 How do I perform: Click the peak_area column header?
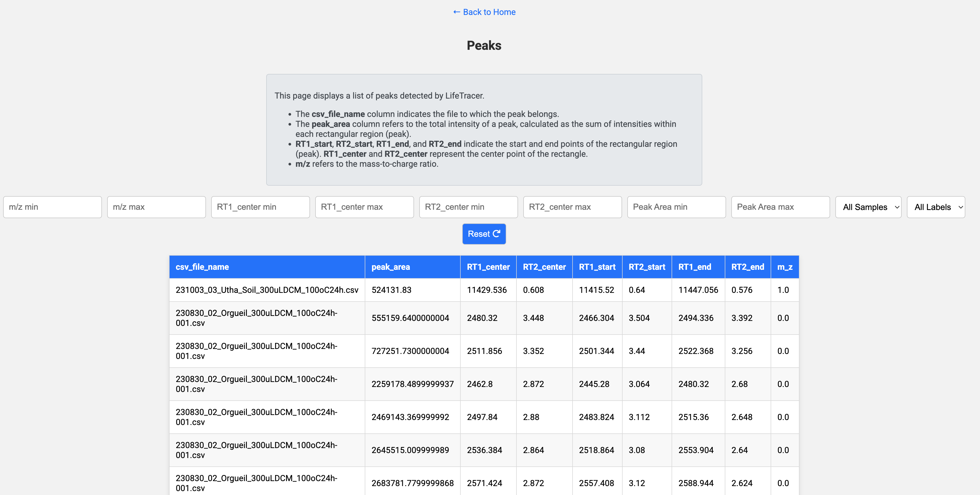(x=390, y=267)
